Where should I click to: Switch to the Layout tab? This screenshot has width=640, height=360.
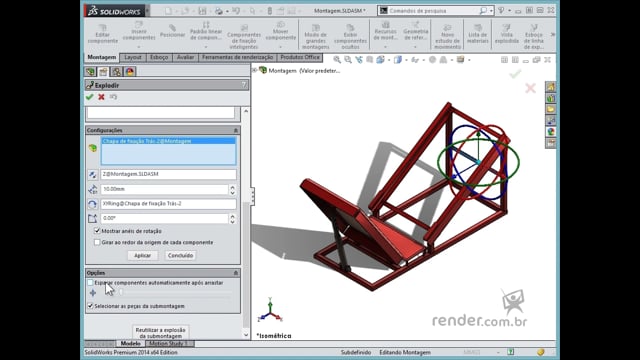133,58
